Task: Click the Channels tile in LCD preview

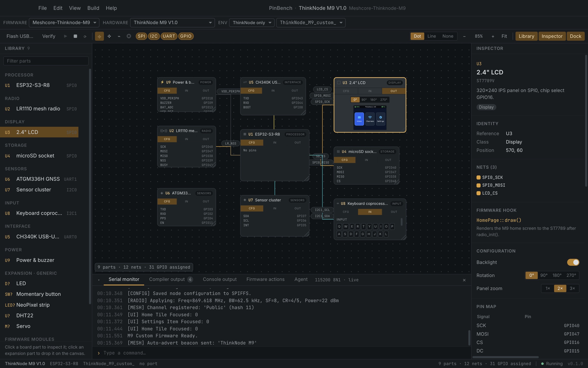Action: click(370, 119)
